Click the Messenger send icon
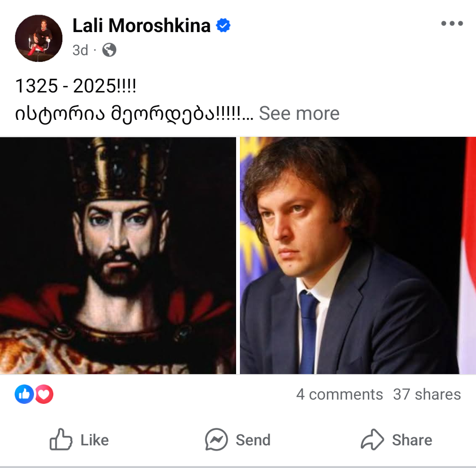 216,440
